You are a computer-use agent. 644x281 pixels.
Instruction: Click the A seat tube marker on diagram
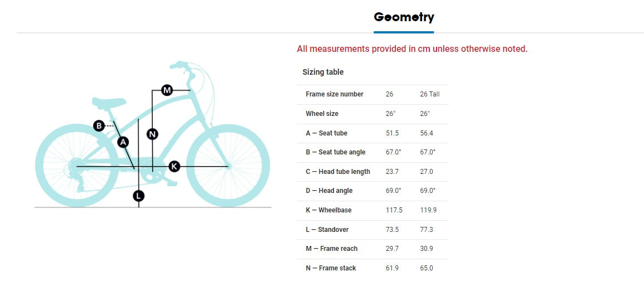124,142
